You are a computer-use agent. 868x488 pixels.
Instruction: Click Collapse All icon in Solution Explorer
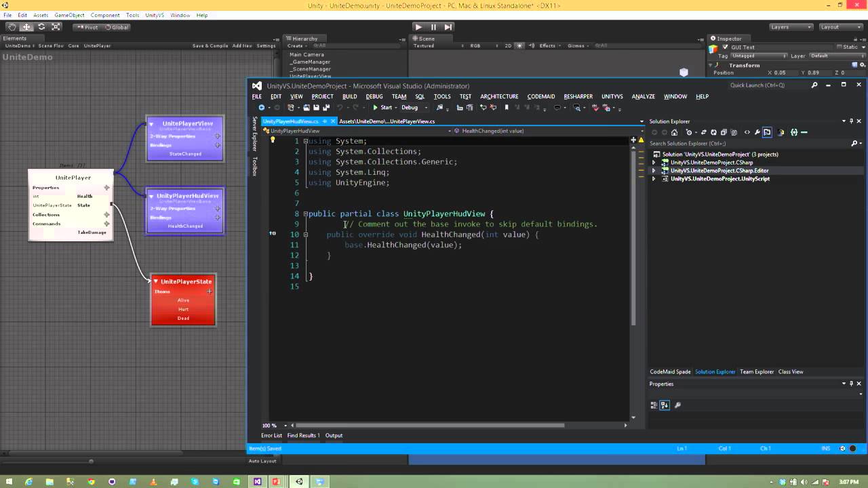tap(724, 132)
